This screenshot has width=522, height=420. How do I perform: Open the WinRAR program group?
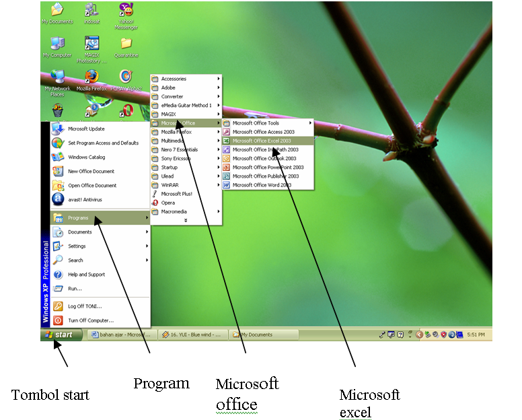186,185
